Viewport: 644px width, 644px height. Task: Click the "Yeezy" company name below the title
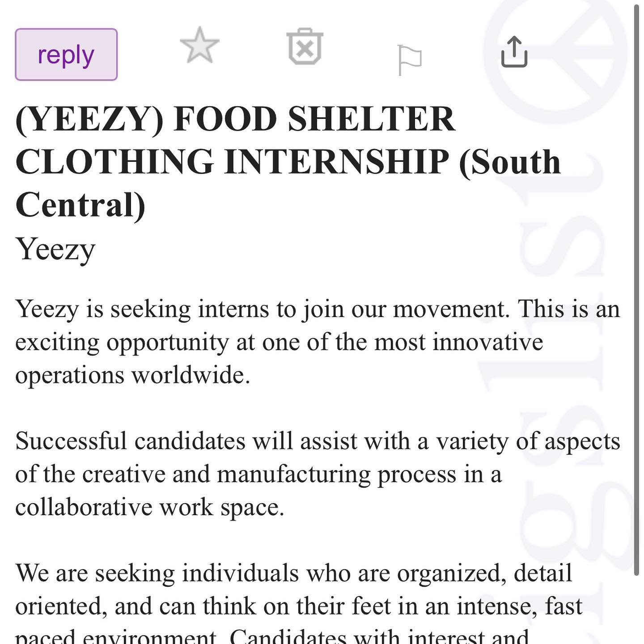(55, 250)
